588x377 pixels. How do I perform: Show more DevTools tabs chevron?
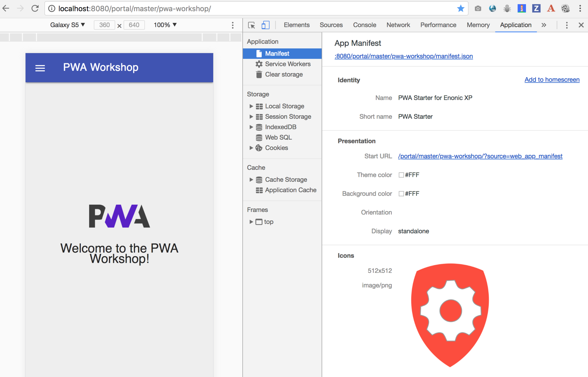click(x=544, y=25)
